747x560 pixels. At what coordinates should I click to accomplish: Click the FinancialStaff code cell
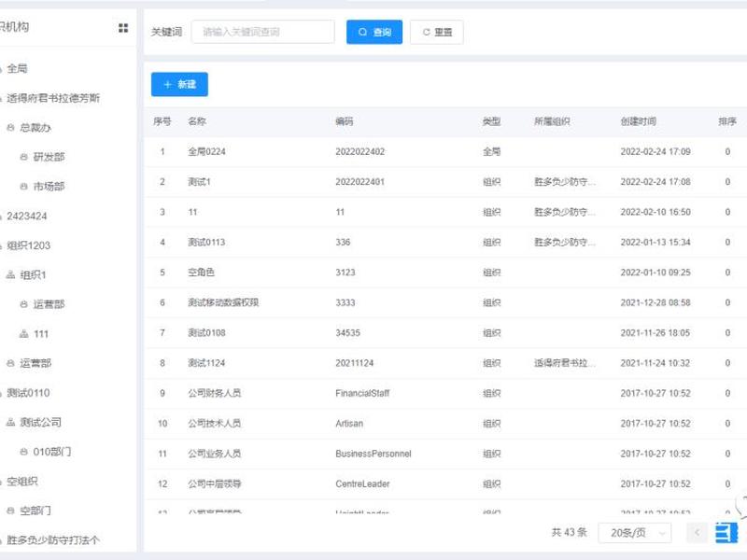pyautogui.click(x=362, y=393)
